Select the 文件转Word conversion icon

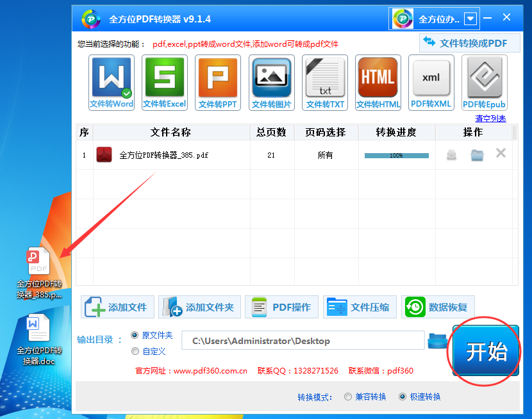pyautogui.click(x=112, y=83)
